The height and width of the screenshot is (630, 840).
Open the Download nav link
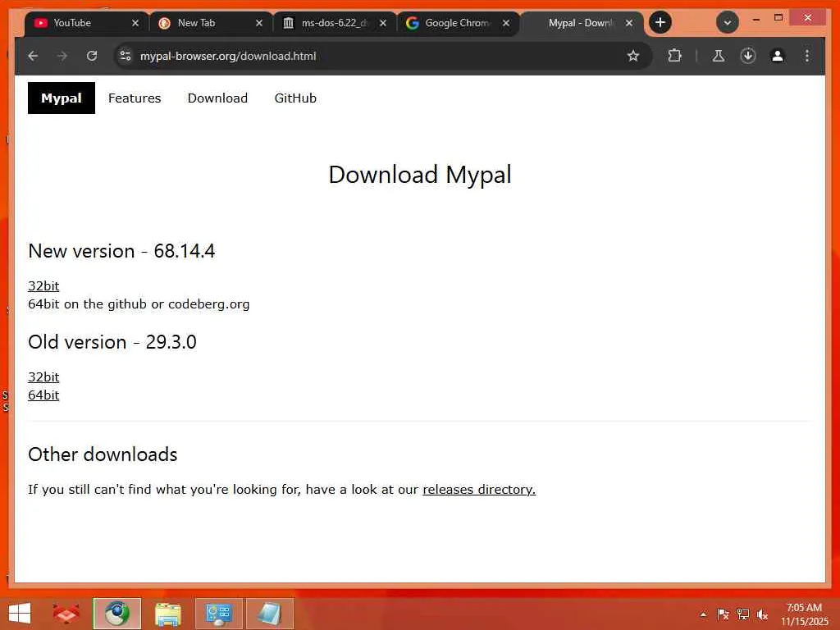pyautogui.click(x=217, y=98)
